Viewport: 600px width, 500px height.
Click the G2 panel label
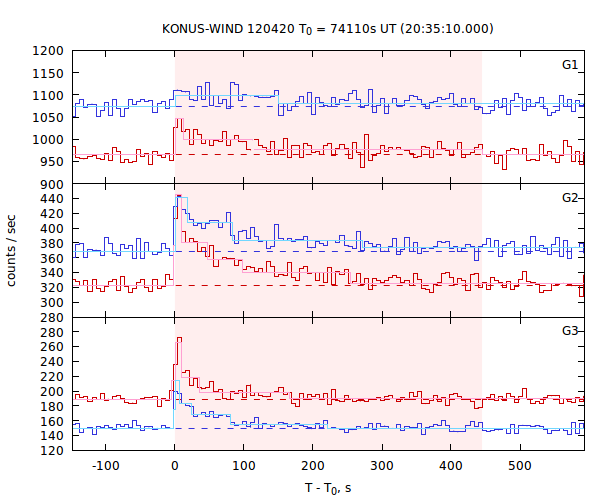(x=569, y=198)
